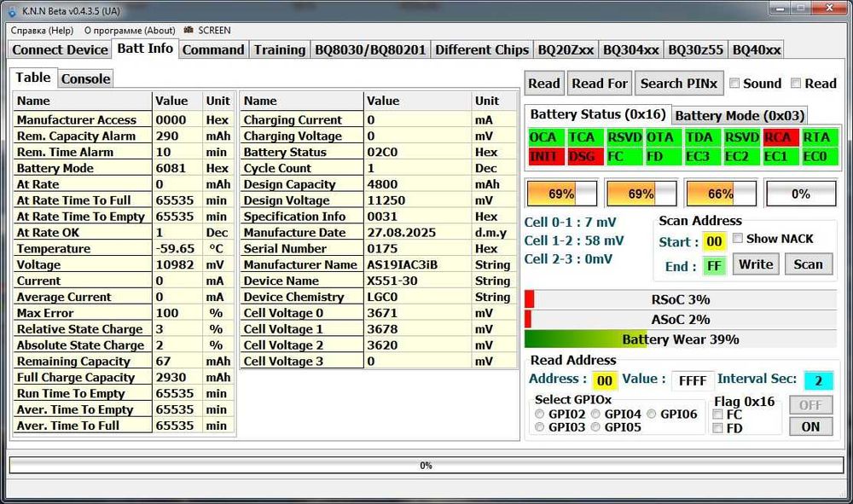
Task: Select the BQ20Zxx tab
Action: (566, 49)
